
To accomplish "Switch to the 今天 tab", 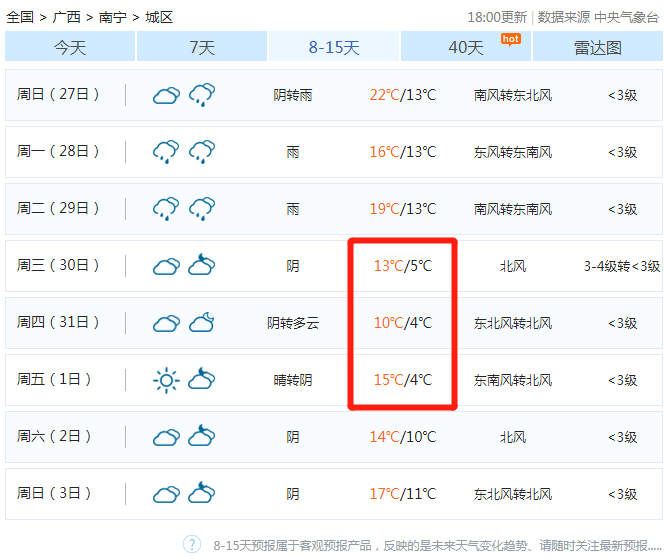I will point(70,47).
